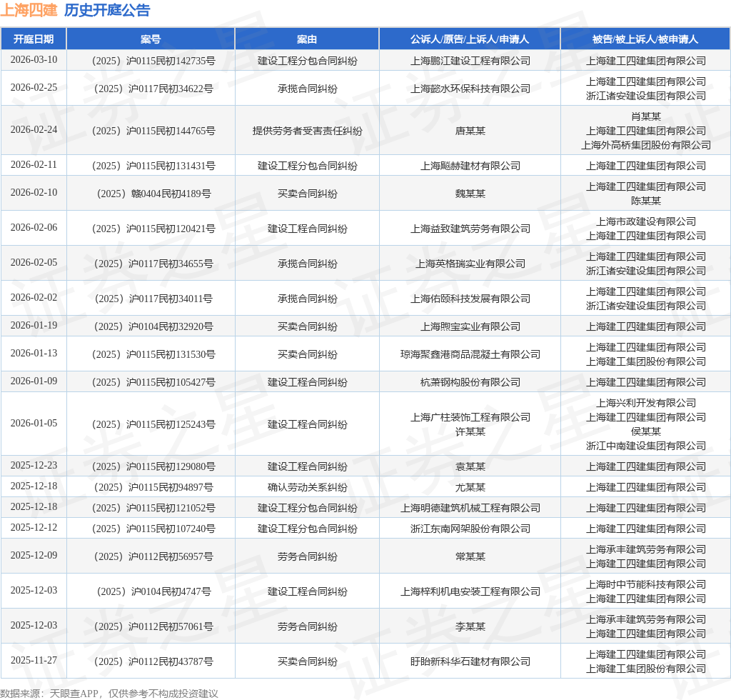This screenshot has height=700, width=731.
Task: Click plaintiff 唐某某
Action: tap(470, 131)
